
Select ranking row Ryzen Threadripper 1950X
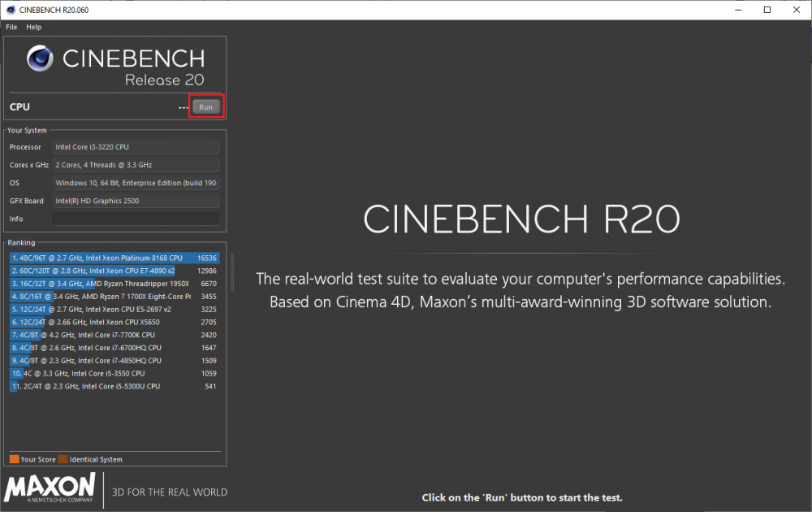tap(114, 284)
